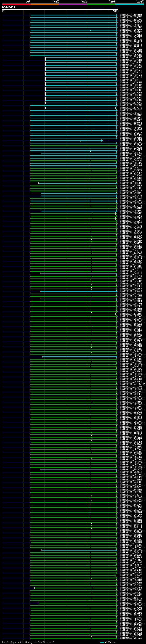The height and width of the screenshot is (644, 146).
Task: Select label UniRef100_B7G8A0
Action: tap(131, 314)
